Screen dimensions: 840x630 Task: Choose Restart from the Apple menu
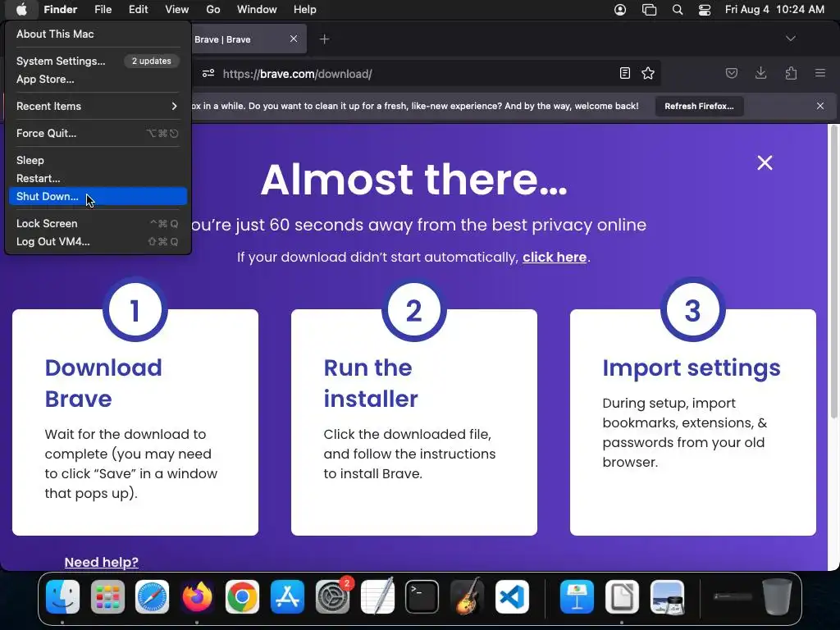point(98,178)
